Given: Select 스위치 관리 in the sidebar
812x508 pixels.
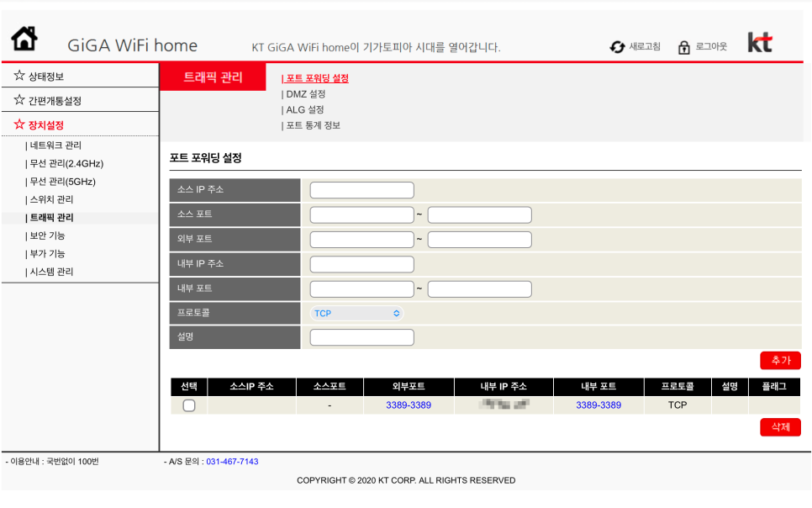Looking at the screenshot, I should 51,199.
